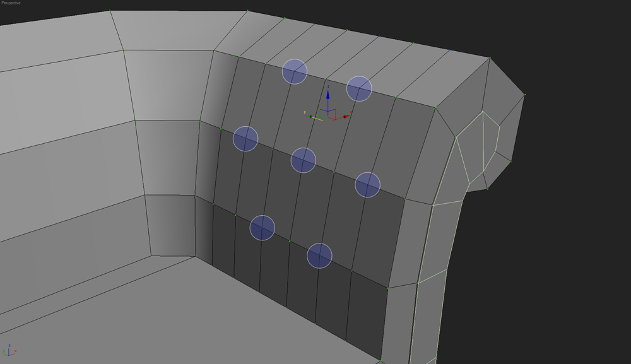This screenshot has height=364, width=631.
Task: Click the green vertex at the armrest's outermost tip
Action: (524, 95)
